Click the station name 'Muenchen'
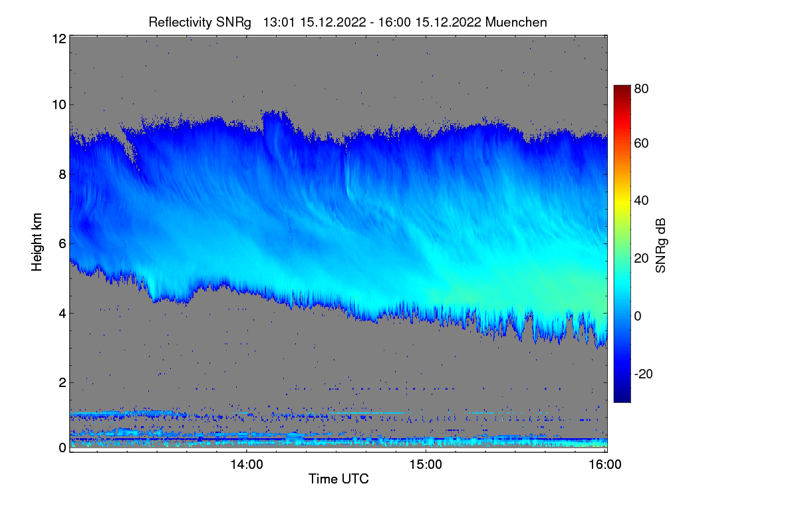Screen dimensions: 798x532 pyautogui.click(x=516, y=22)
